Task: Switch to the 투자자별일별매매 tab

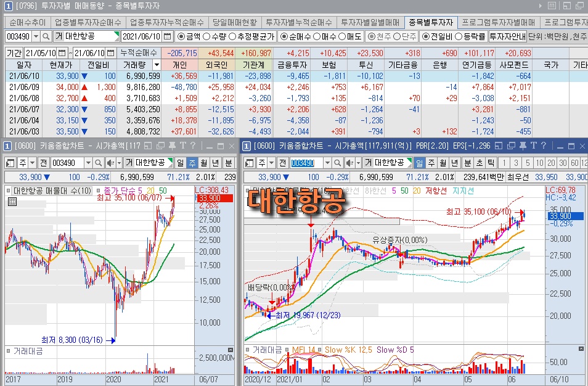Action: click(x=370, y=23)
